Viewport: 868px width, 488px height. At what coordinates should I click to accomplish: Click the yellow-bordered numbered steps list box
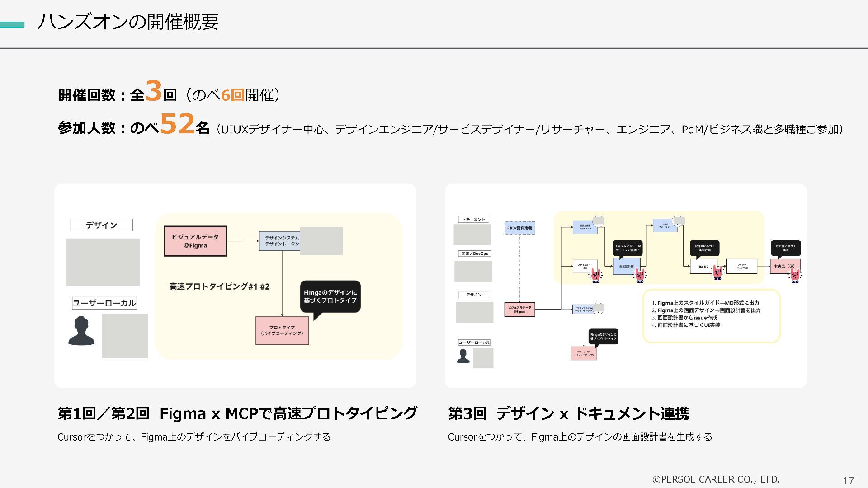(x=711, y=316)
